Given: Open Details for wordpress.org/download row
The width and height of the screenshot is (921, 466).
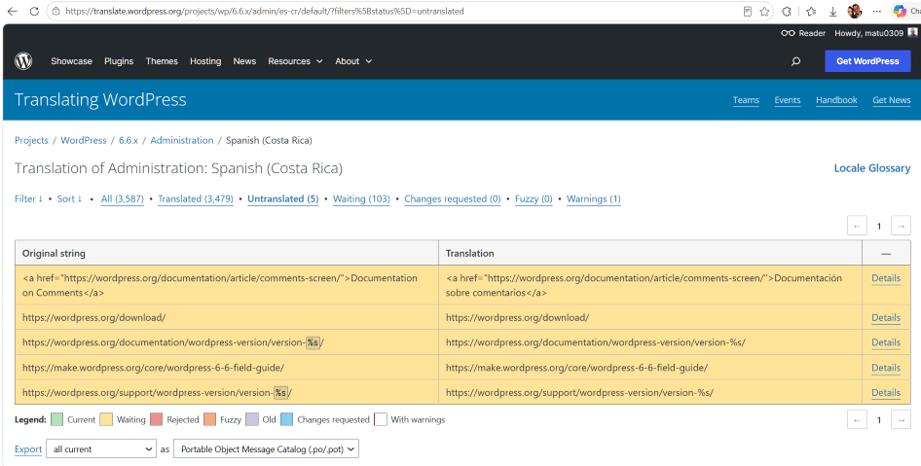Looking at the screenshot, I should click(886, 317).
